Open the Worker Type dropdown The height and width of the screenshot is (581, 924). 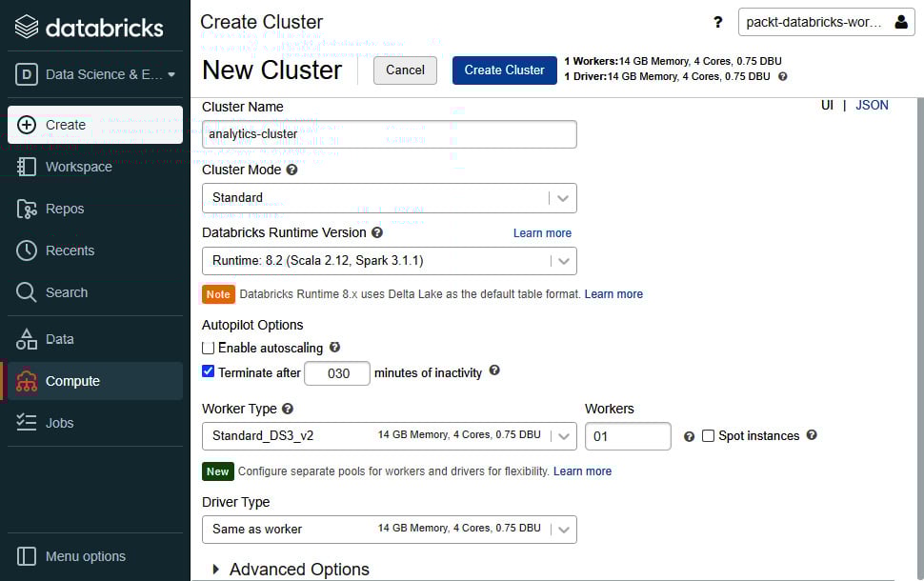[390, 436]
